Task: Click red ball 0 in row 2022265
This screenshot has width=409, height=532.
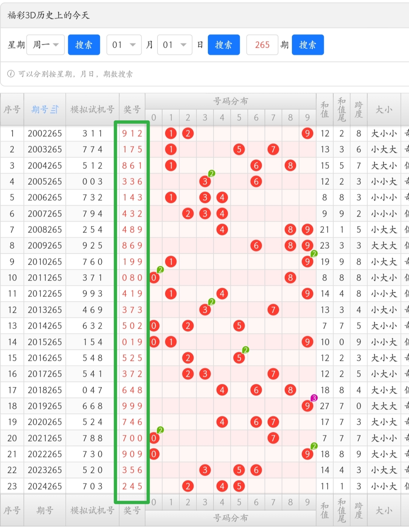Action: 154,454
